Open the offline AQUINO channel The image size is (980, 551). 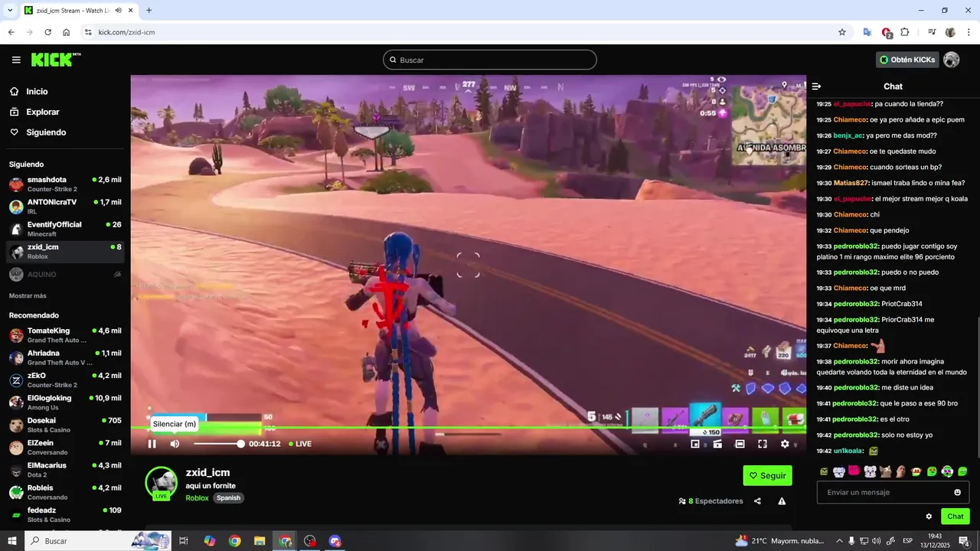[65, 274]
